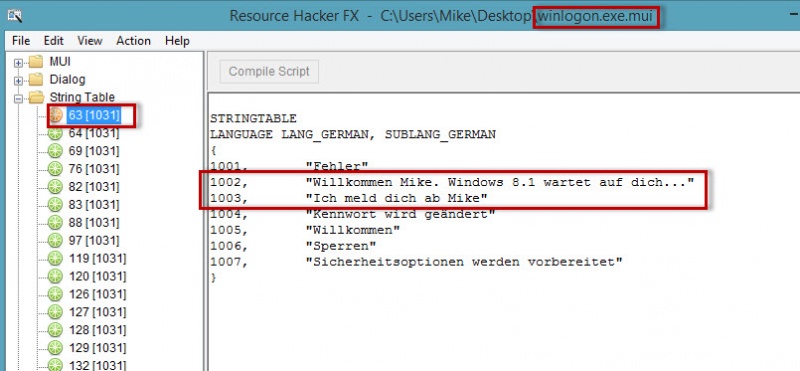Screen dimensions: 800x371
Task: Select the String Table tree item label
Action: click(x=82, y=97)
